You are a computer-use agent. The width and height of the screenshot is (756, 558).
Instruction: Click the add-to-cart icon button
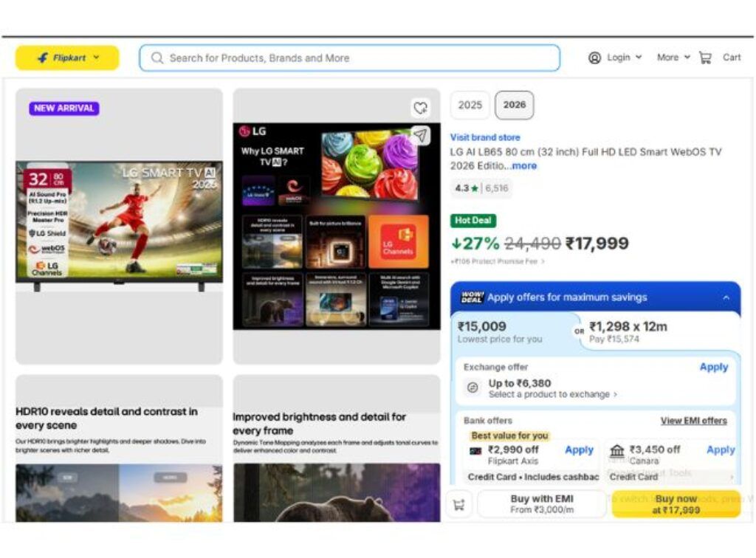[459, 505]
